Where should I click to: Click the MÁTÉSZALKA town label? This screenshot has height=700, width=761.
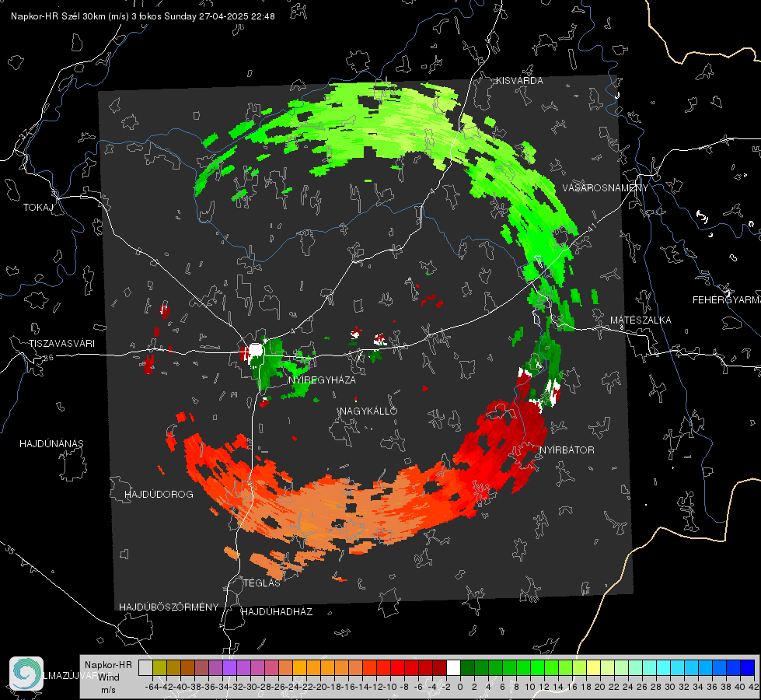point(641,320)
